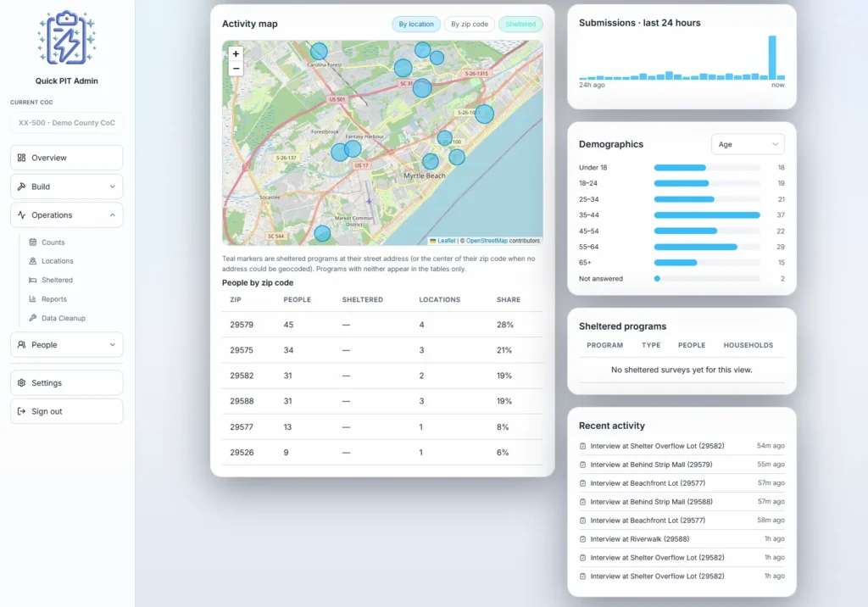This screenshot has height=607, width=868.
Task: Click the Quick PIT Admin clipboard logo
Action: pos(66,37)
